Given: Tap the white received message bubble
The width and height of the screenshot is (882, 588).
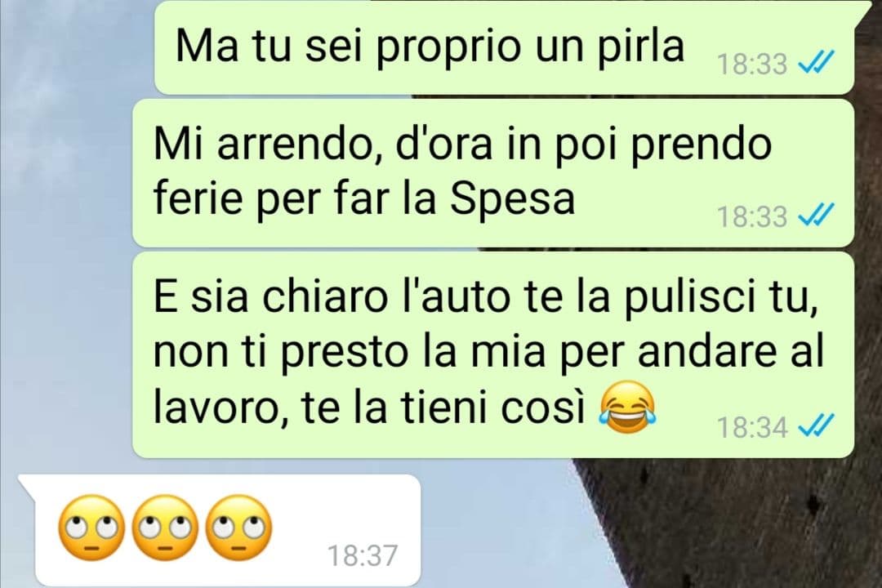Looking at the screenshot, I should tap(221, 531).
